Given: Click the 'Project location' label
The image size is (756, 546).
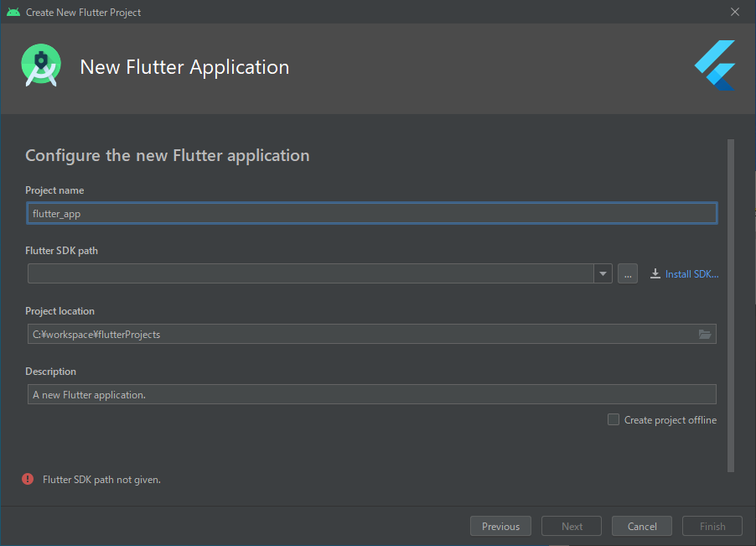Looking at the screenshot, I should click(x=60, y=311).
